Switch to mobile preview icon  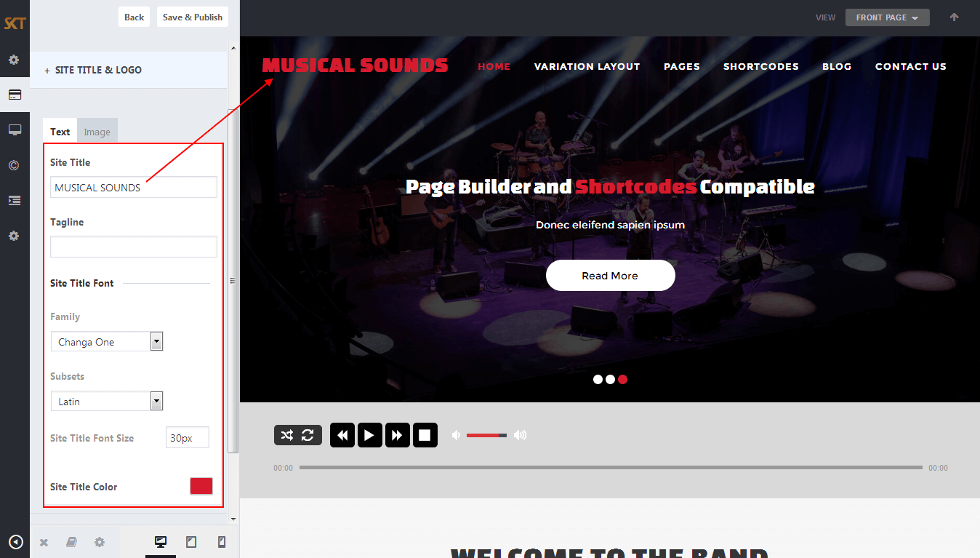click(222, 542)
